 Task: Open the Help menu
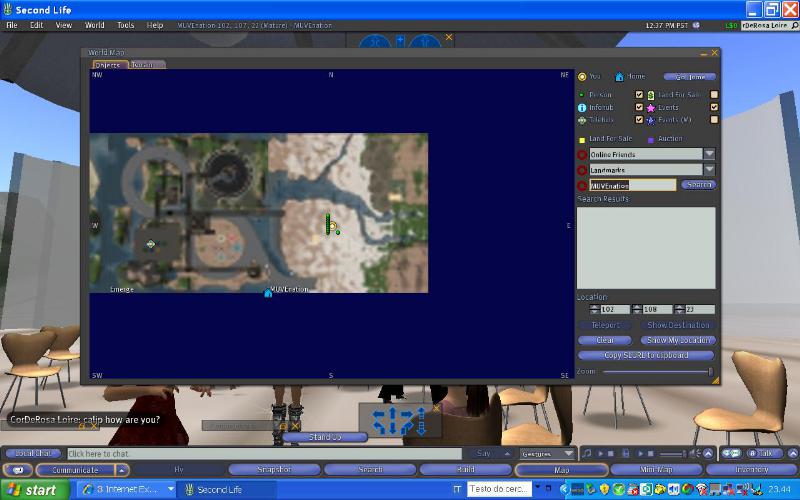tap(155, 26)
